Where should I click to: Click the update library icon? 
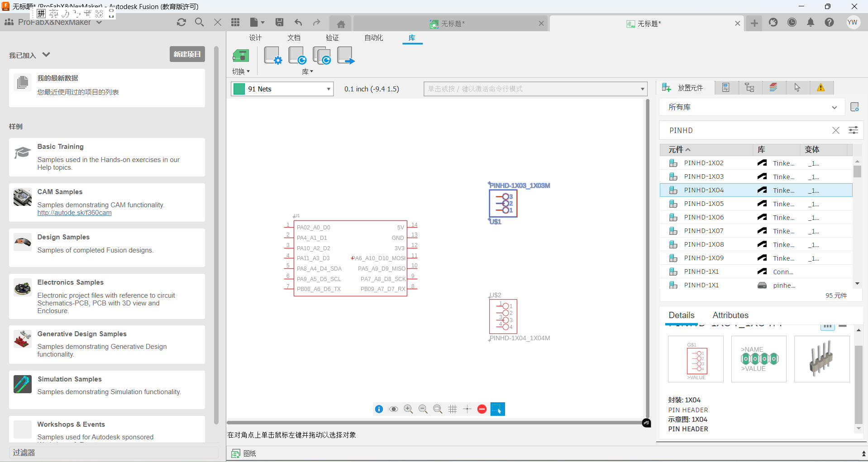[x=297, y=56]
